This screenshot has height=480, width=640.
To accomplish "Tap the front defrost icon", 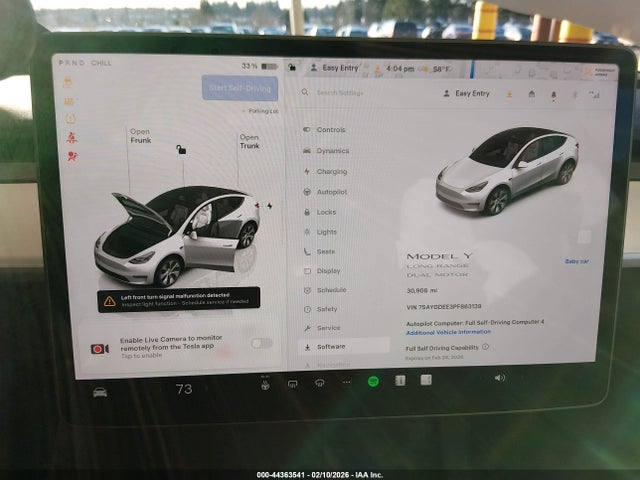I will [292, 384].
